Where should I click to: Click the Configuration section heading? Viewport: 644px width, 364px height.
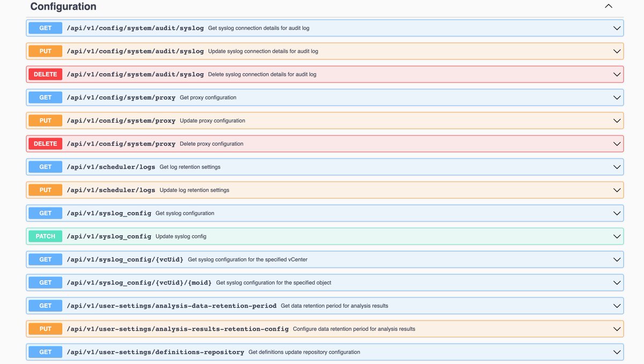63,6
